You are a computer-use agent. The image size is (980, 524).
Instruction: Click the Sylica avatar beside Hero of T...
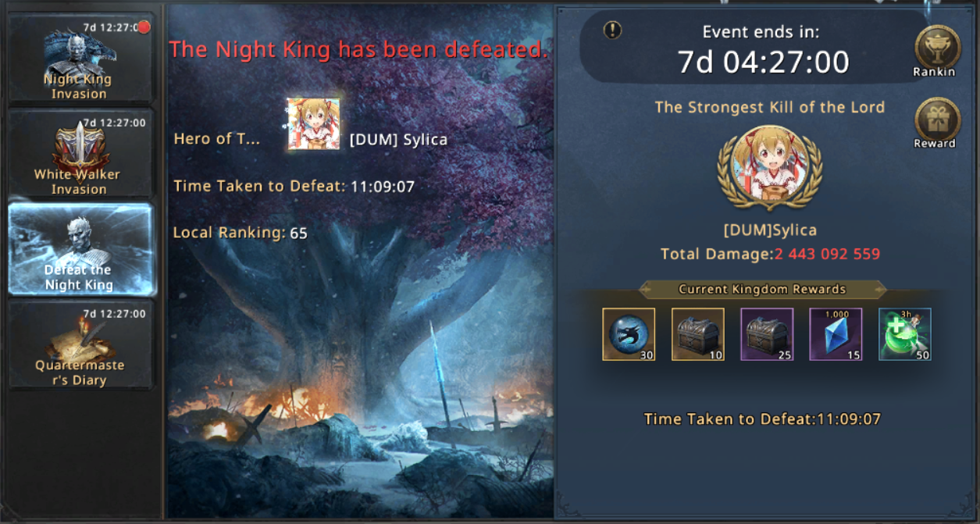[313, 123]
